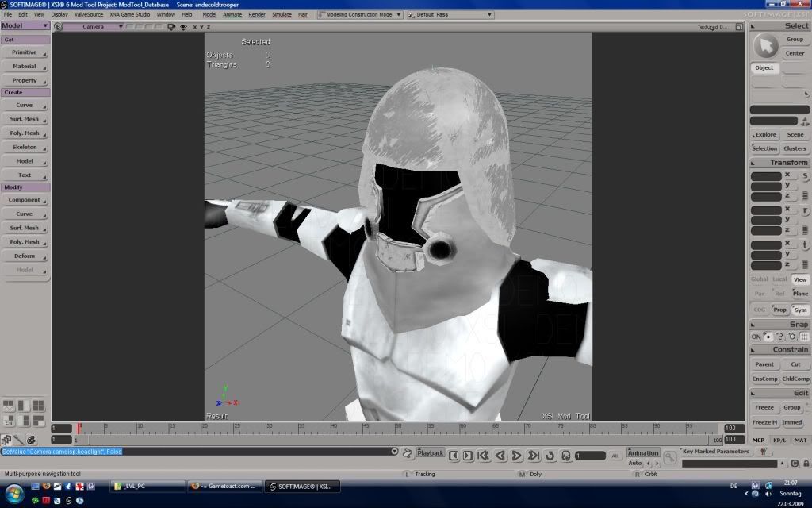This screenshot has width=812, height=508.
Task: Open the Playback menu
Action: pyautogui.click(x=431, y=452)
